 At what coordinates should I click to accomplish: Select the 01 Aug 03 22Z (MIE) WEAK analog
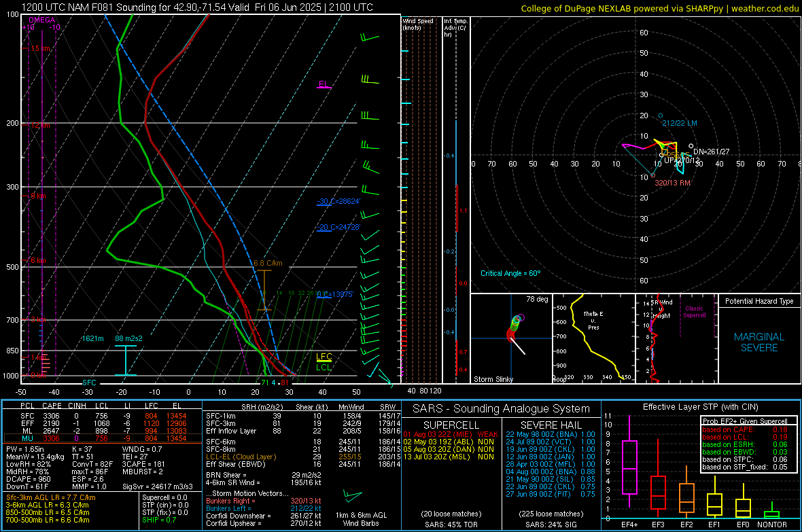click(451, 434)
